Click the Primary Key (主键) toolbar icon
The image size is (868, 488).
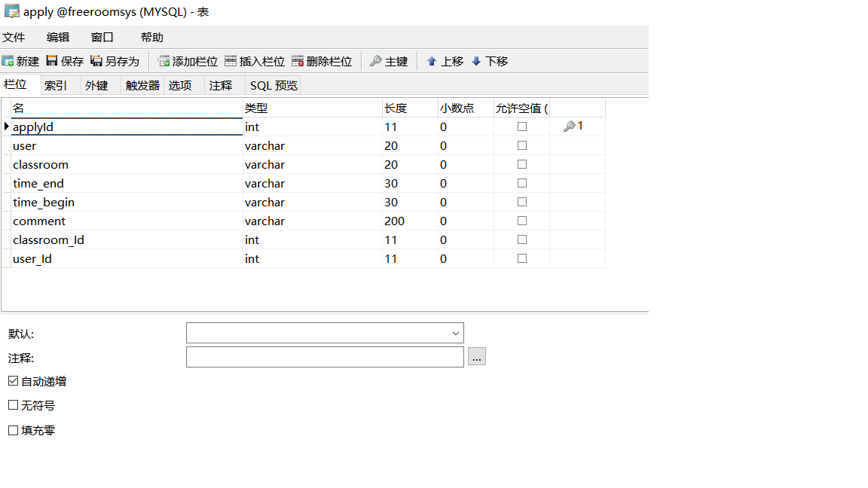point(376,61)
